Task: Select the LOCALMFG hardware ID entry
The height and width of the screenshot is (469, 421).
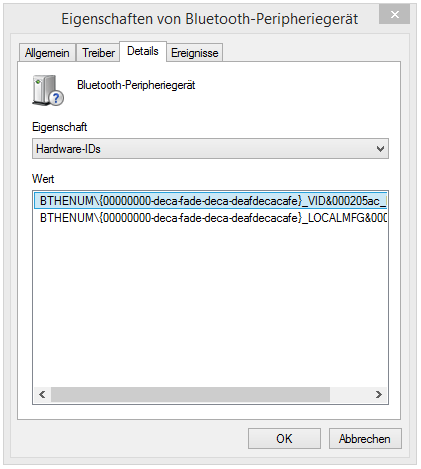Action: tap(210, 218)
